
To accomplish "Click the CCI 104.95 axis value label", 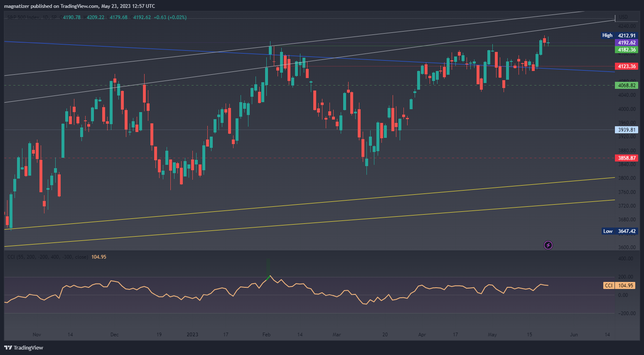I will pyautogui.click(x=619, y=286).
